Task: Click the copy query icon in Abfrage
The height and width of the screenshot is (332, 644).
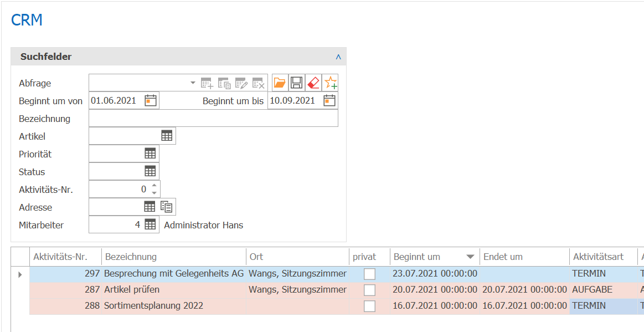Action: point(224,83)
